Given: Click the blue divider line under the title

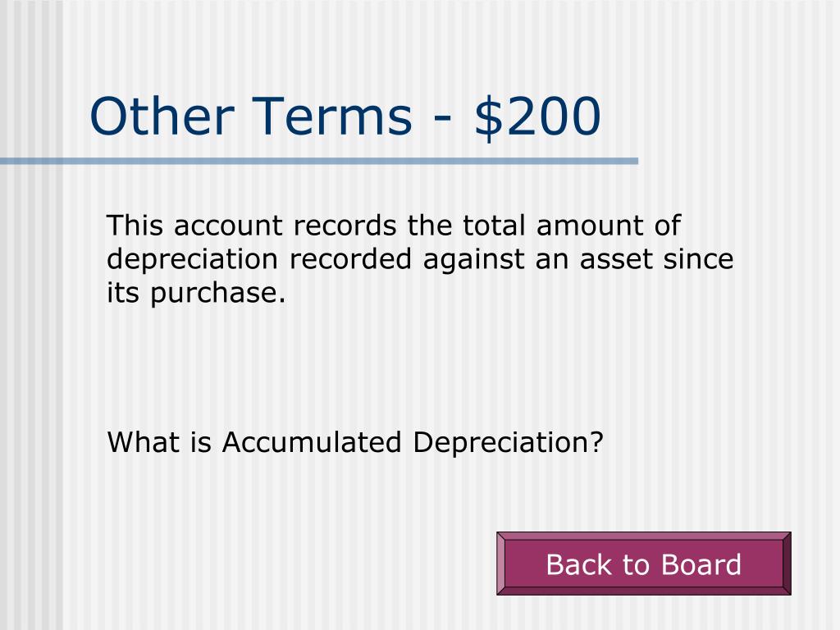Looking at the screenshot, I should [x=319, y=161].
